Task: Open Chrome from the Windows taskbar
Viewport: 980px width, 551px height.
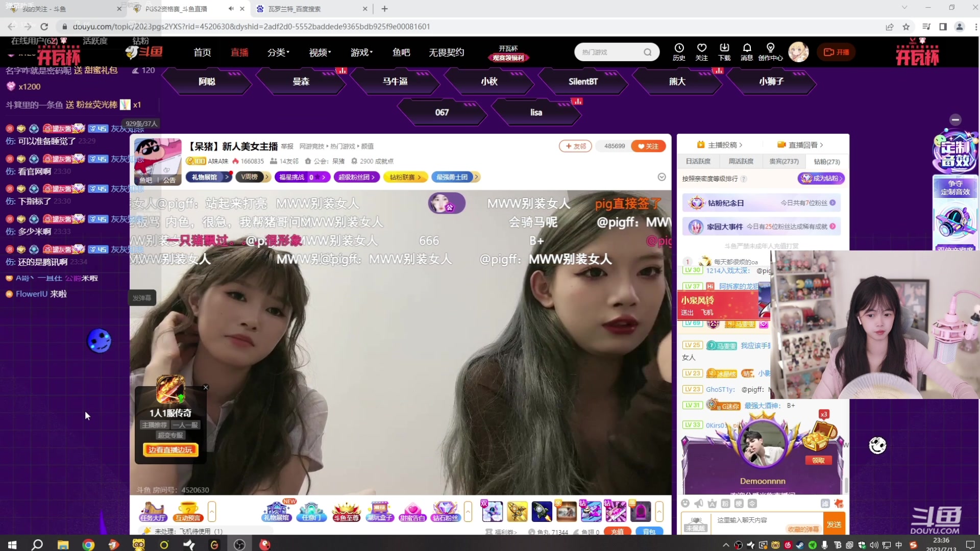Action: [x=88, y=544]
